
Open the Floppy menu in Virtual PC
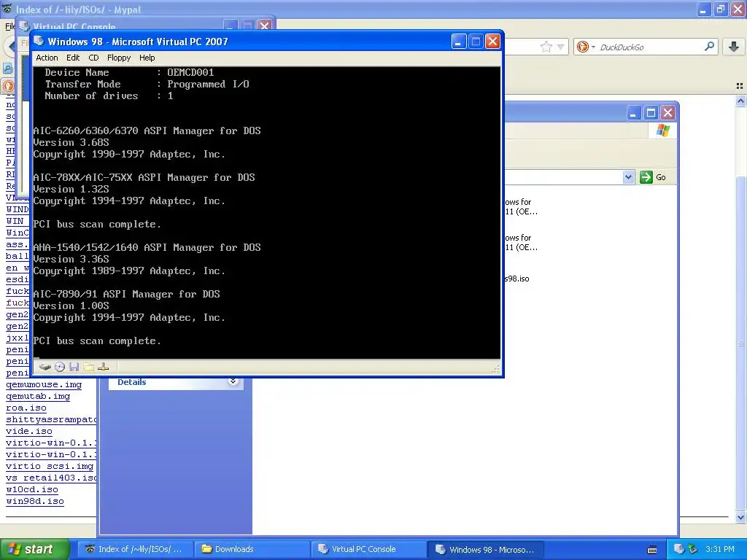(119, 58)
